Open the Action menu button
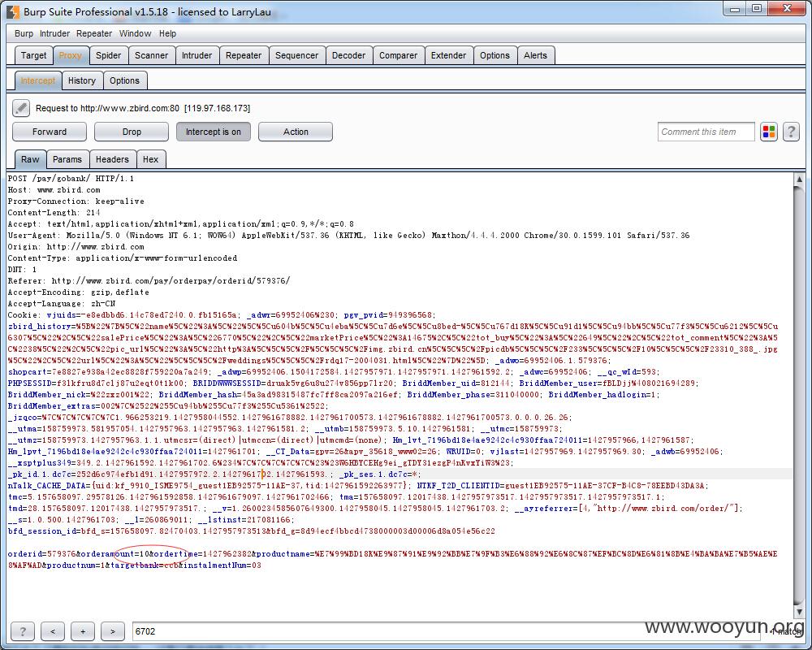812x650 pixels. click(296, 132)
